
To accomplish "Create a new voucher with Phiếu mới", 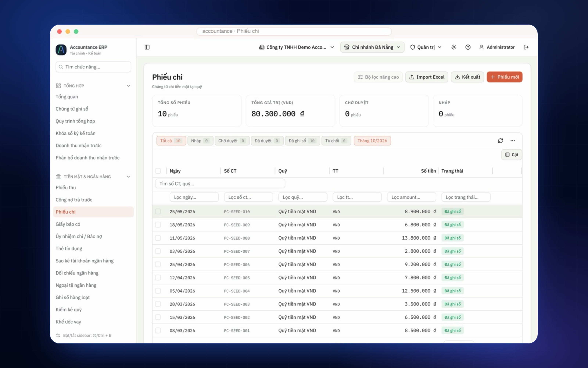I will (504, 77).
